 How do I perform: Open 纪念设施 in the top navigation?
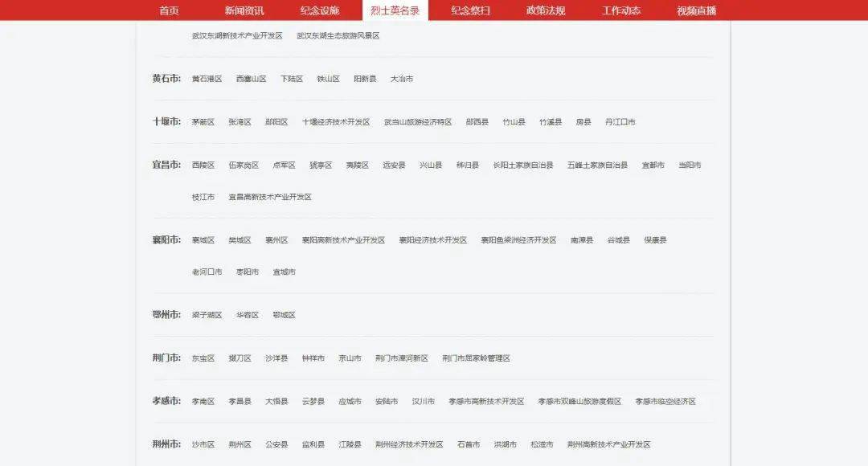click(x=320, y=10)
